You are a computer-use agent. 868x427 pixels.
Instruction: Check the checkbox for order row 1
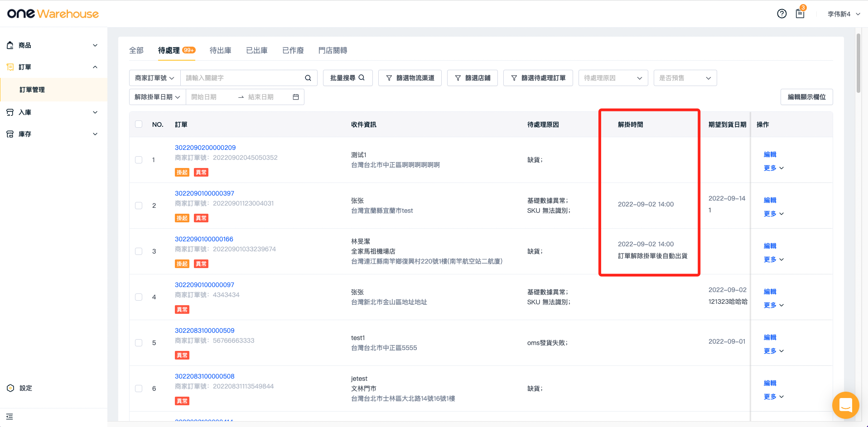click(139, 160)
